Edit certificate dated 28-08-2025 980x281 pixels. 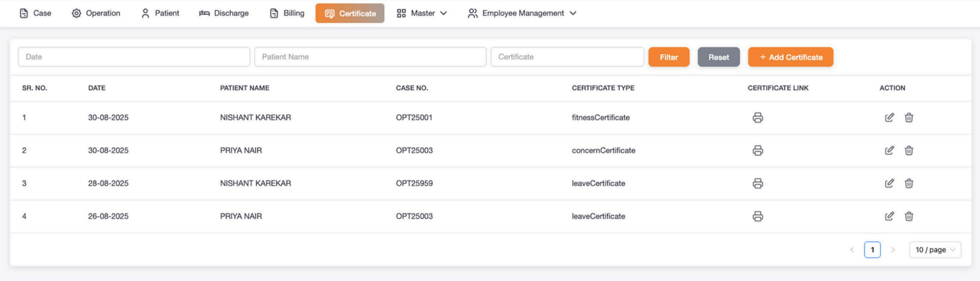(x=889, y=183)
